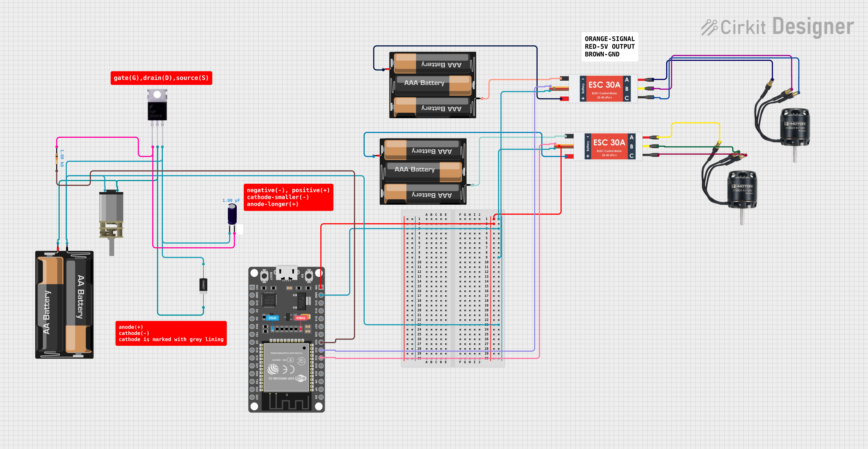Click the 1.00 kΩ resistor
The height and width of the screenshot is (449, 868).
coord(57,159)
